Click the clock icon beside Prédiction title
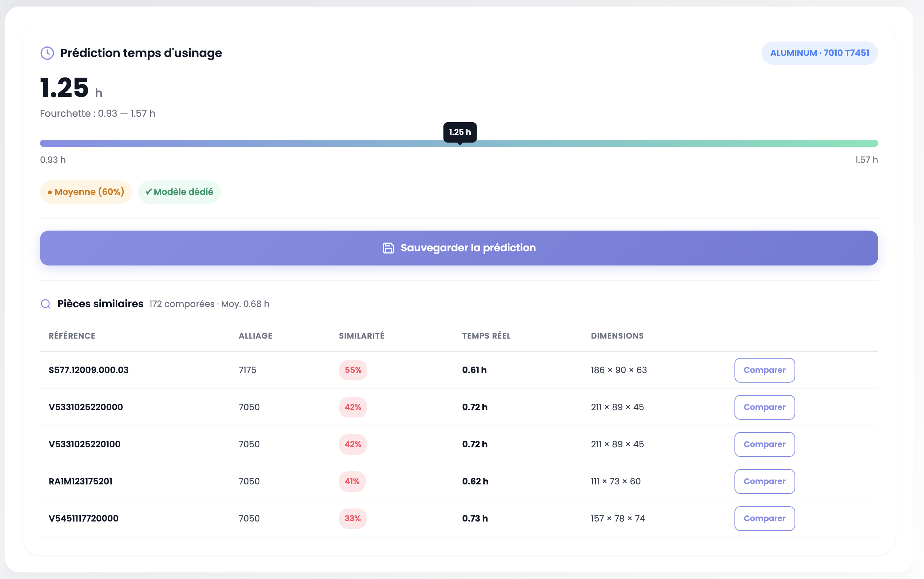This screenshot has height=579, width=924. point(47,53)
